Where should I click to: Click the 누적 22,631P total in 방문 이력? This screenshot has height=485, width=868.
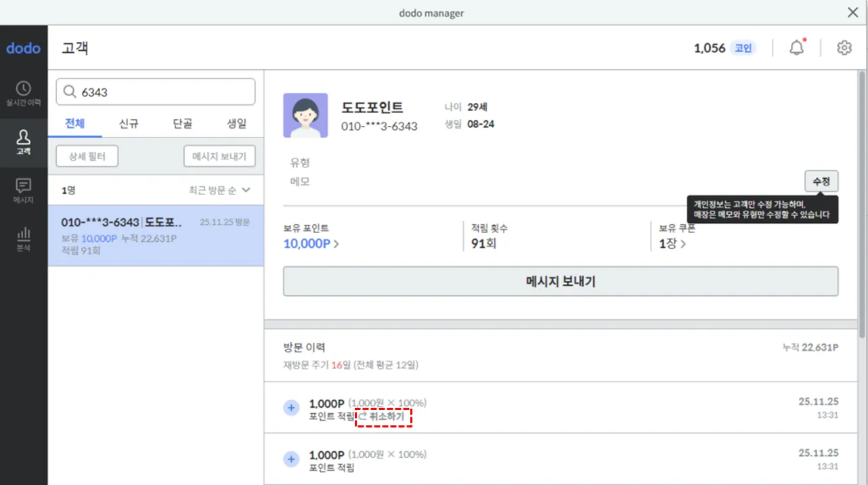click(x=810, y=347)
